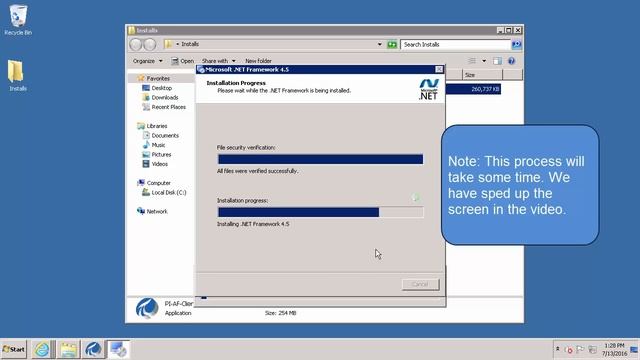
Task: Click the address bar Installs path
Action: [x=190, y=44]
